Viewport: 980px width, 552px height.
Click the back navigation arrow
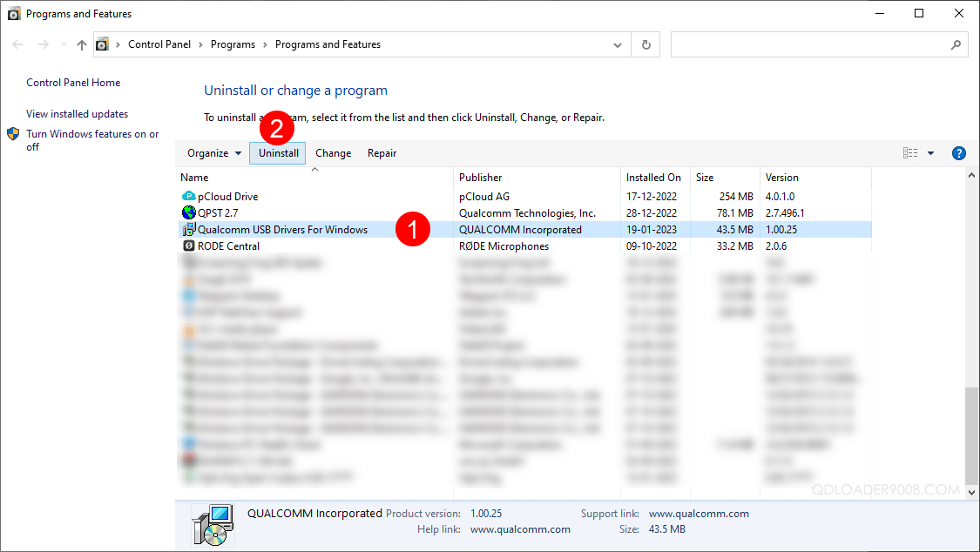[17, 44]
